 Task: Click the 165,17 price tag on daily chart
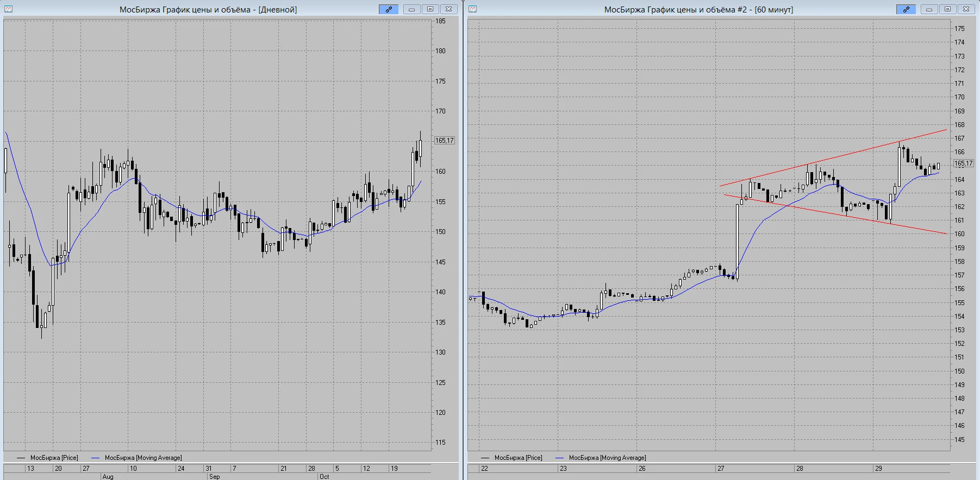coord(444,141)
